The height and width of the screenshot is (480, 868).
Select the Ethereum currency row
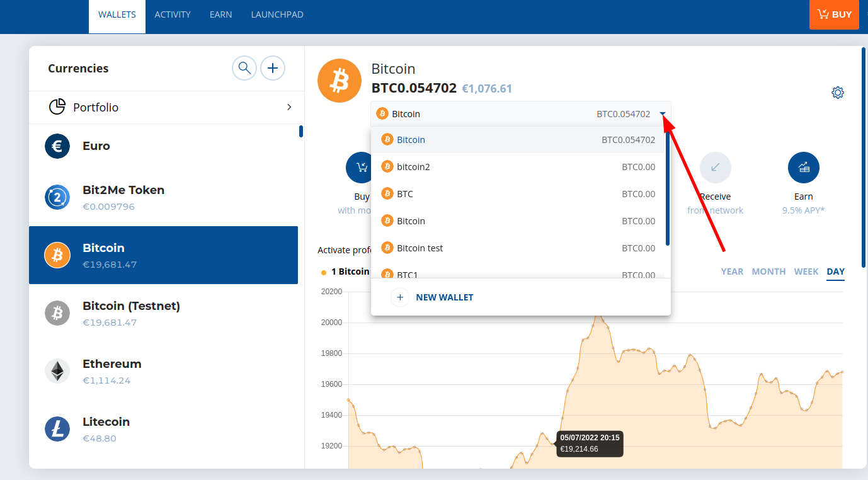coord(164,371)
